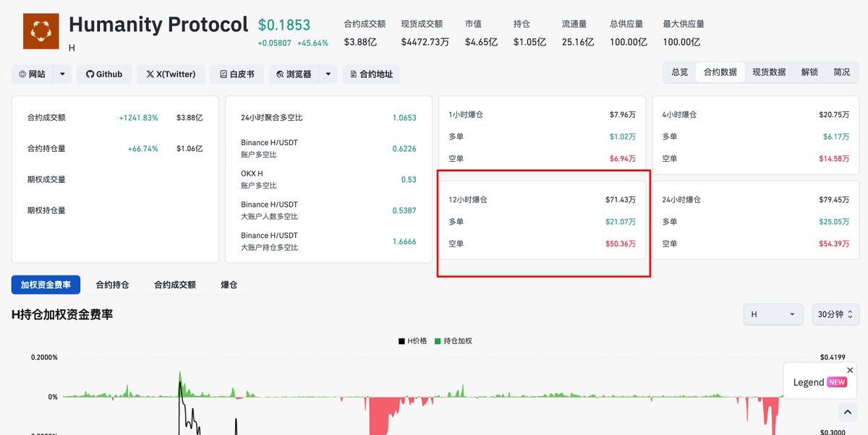The image size is (868, 435).
Task: Switch to the 合约成交额 chart tab
Action: (174, 285)
